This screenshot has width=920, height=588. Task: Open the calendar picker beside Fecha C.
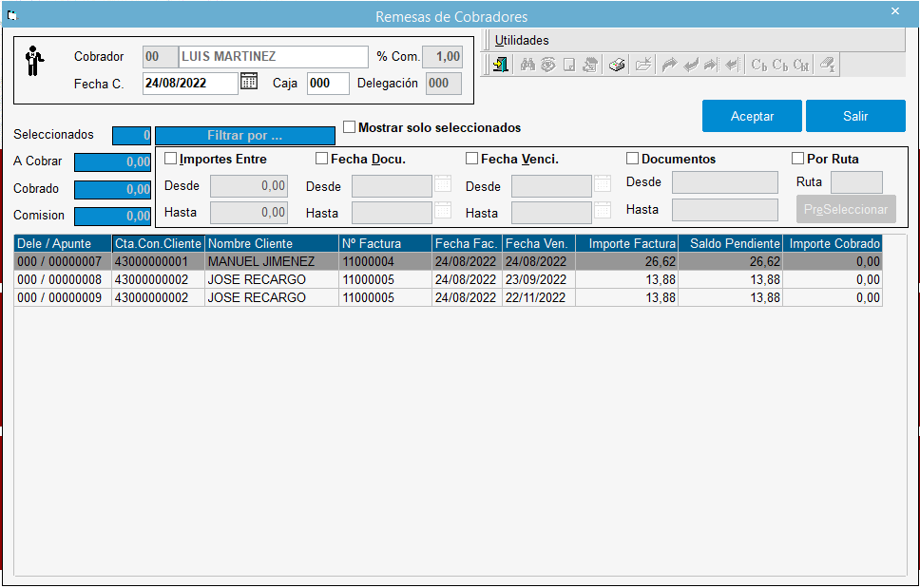pyautogui.click(x=249, y=82)
